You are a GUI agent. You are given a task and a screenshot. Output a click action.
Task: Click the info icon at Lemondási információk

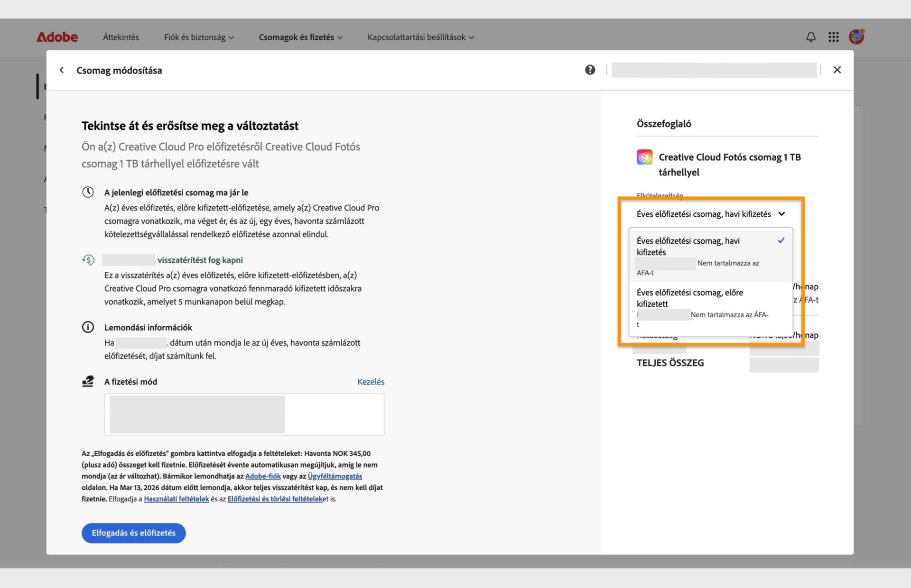88,327
